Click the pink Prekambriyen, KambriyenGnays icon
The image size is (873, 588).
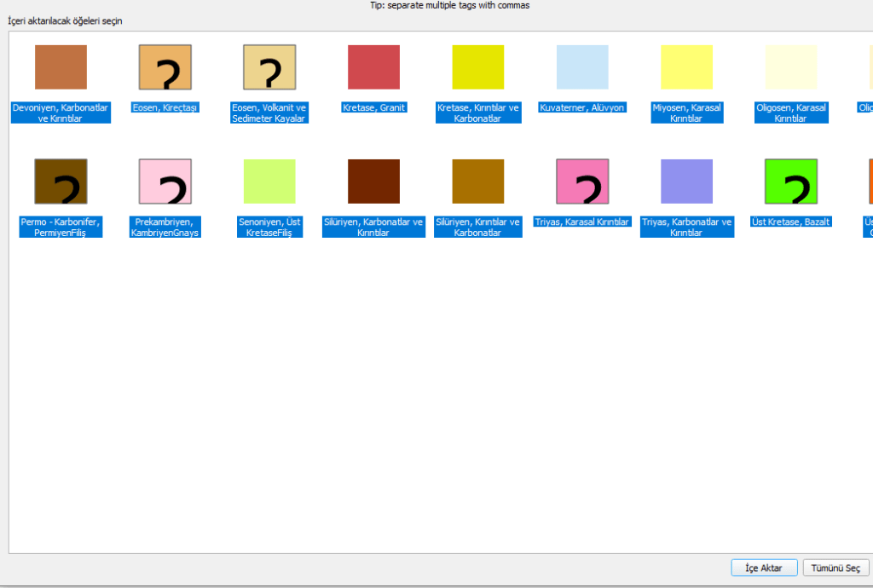click(x=165, y=182)
